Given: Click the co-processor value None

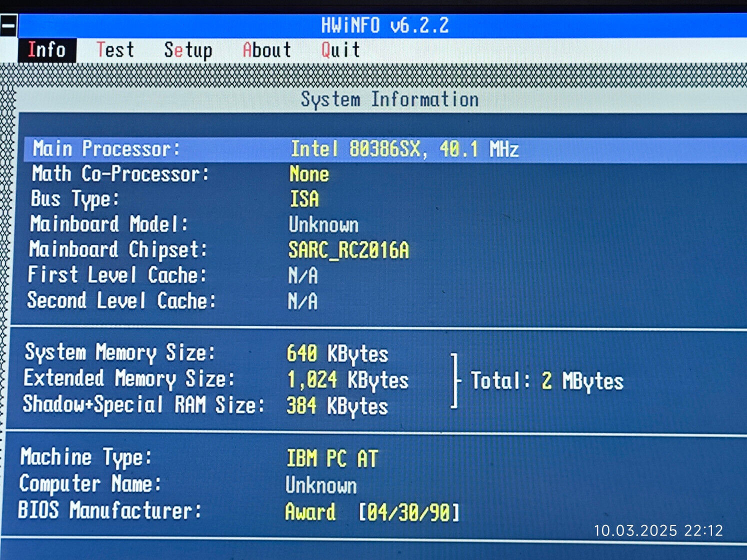Looking at the screenshot, I should (309, 174).
